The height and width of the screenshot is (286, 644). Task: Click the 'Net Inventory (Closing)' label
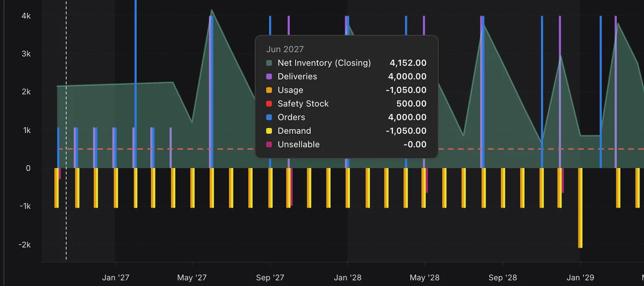coord(324,63)
